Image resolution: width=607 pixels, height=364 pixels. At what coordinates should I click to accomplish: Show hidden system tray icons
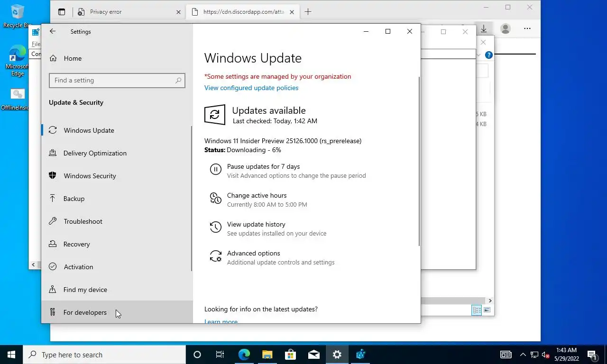[523, 355]
